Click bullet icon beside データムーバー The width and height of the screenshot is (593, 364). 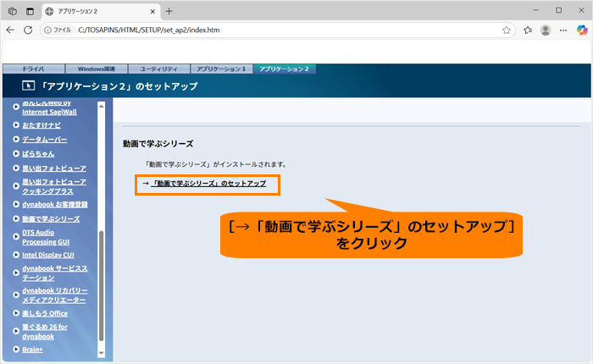pyautogui.click(x=16, y=139)
